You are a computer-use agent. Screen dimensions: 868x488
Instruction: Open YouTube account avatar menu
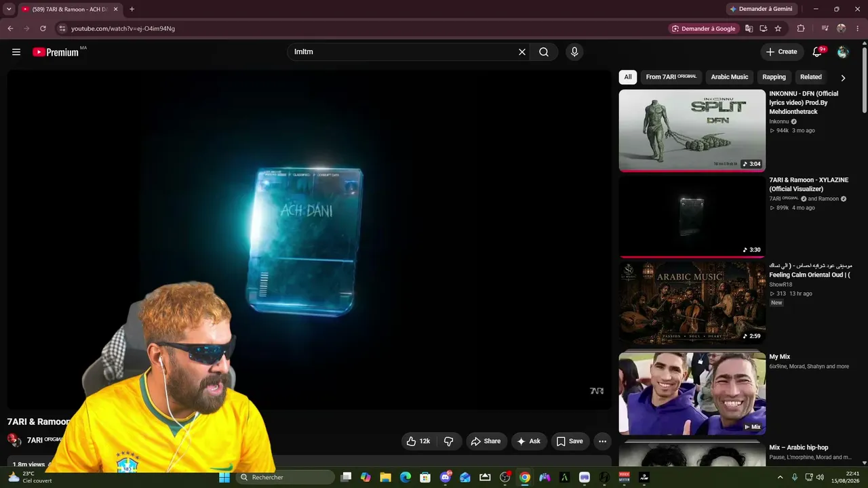click(843, 52)
